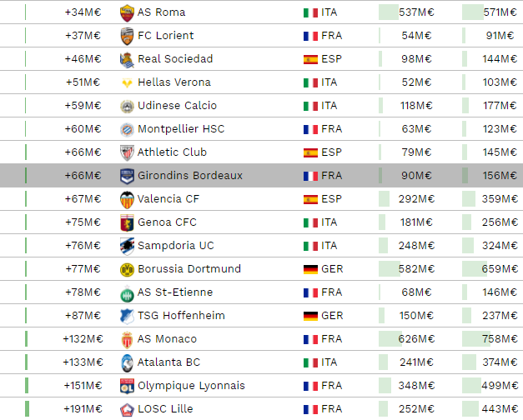Open the Sampdoria UC club entry

coord(176,245)
